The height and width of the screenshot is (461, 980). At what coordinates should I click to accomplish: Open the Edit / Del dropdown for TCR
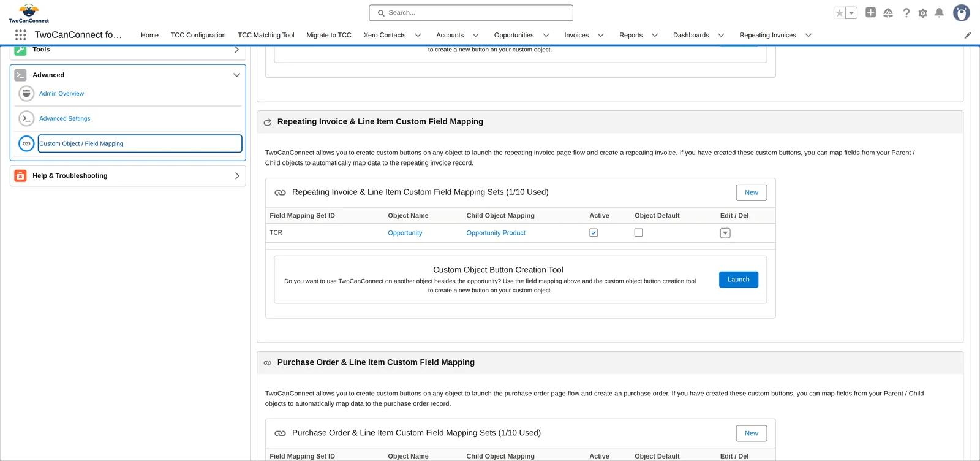click(x=725, y=233)
